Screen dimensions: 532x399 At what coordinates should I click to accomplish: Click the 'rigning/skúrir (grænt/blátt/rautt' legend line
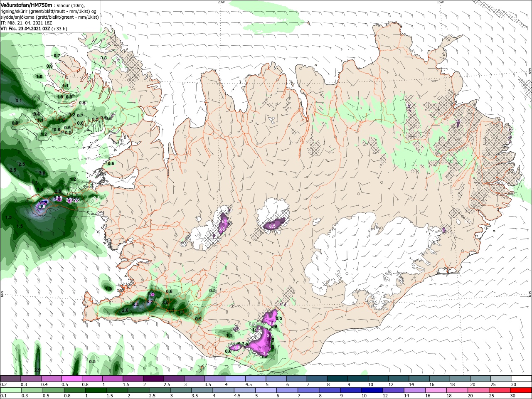pyautogui.click(x=49, y=11)
